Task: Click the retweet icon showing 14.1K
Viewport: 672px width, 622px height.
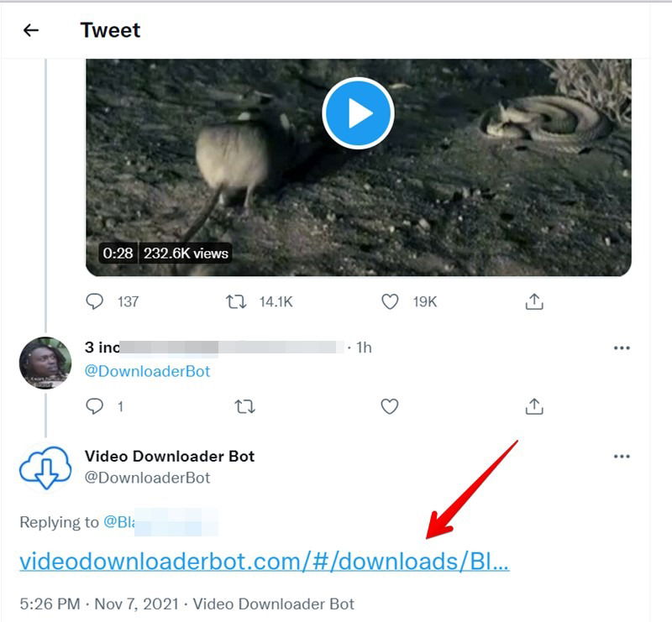Action: [236, 302]
